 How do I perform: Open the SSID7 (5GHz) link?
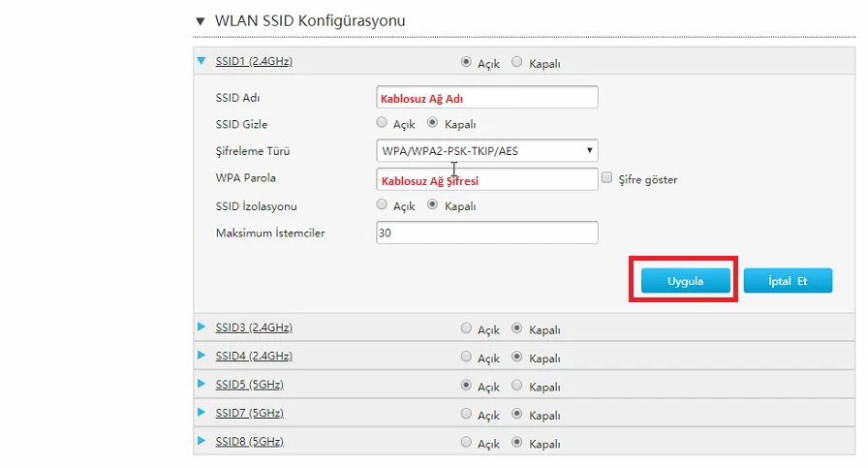point(250,413)
